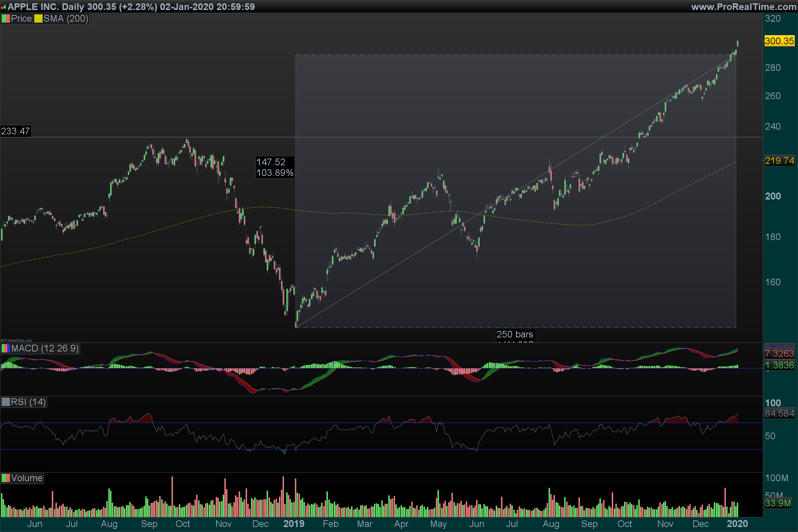Click the SMA (200) legend label
The image size is (798, 532).
(66, 19)
